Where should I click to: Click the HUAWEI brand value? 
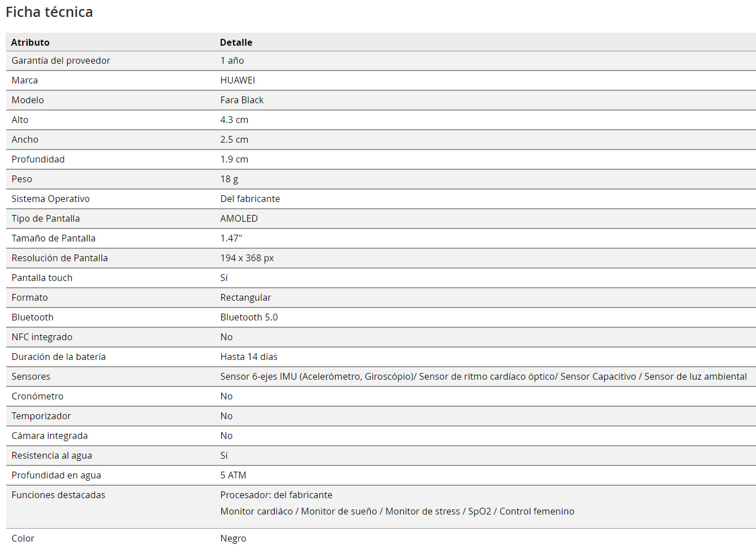click(x=238, y=80)
